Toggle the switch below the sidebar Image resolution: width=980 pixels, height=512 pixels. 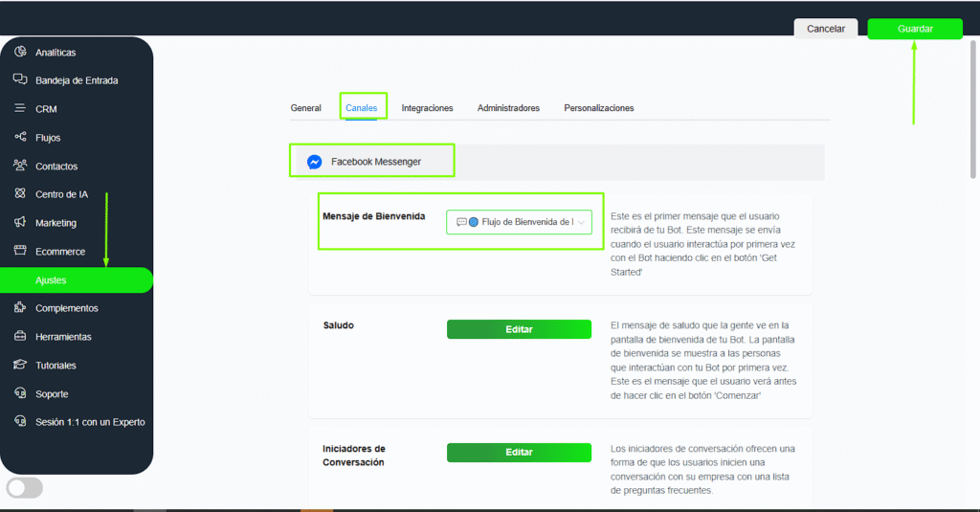pyautogui.click(x=24, y=488)
